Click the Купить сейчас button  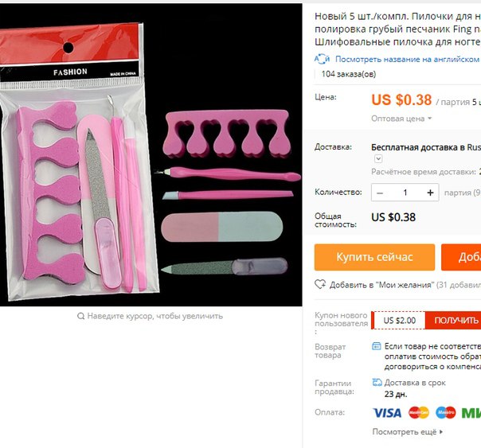374,257
